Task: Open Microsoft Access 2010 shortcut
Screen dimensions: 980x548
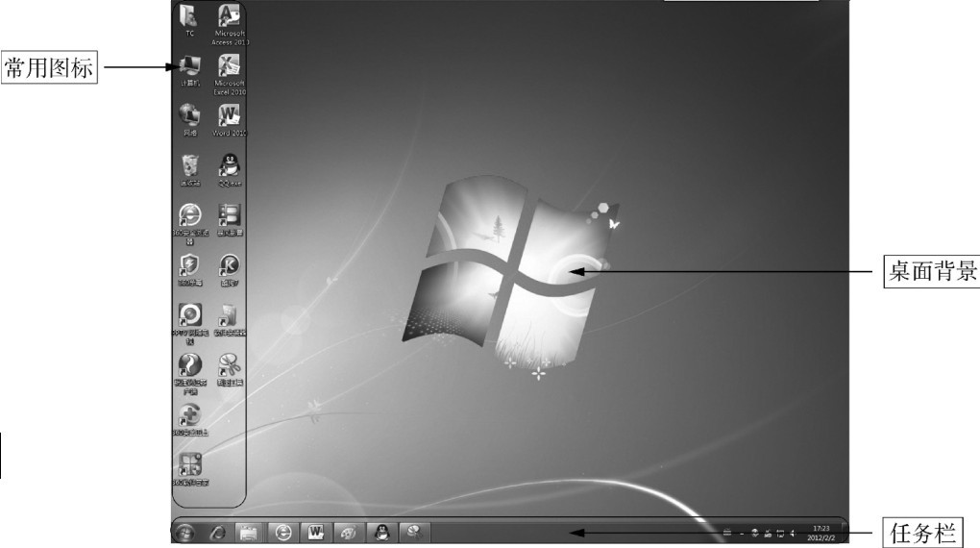Action: (x=230, y=24)
